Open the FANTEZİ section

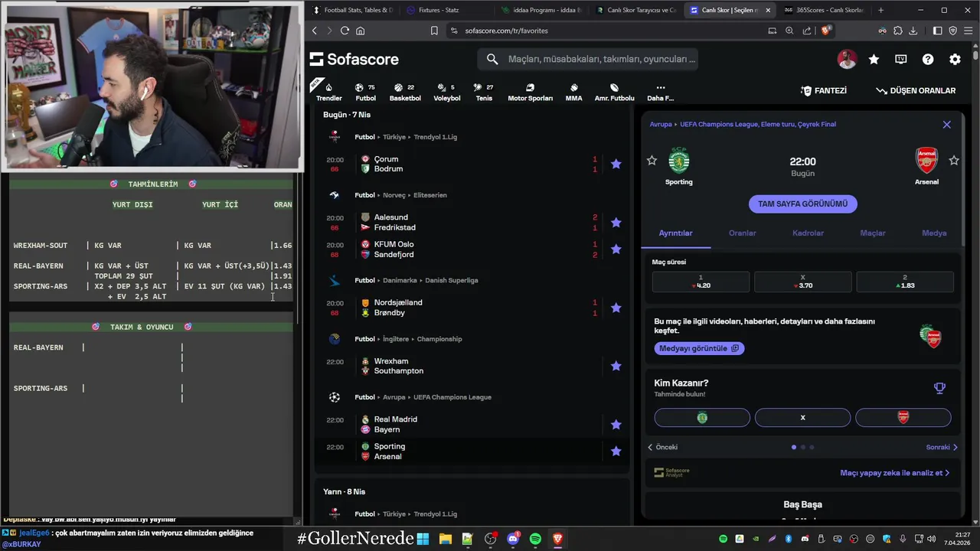823,90
